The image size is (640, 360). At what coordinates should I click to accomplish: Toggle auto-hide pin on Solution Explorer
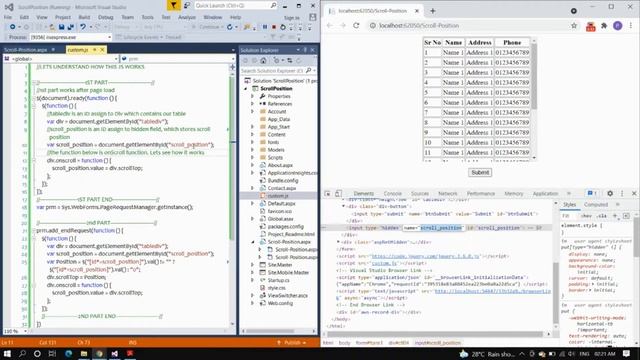coord(305,50)
